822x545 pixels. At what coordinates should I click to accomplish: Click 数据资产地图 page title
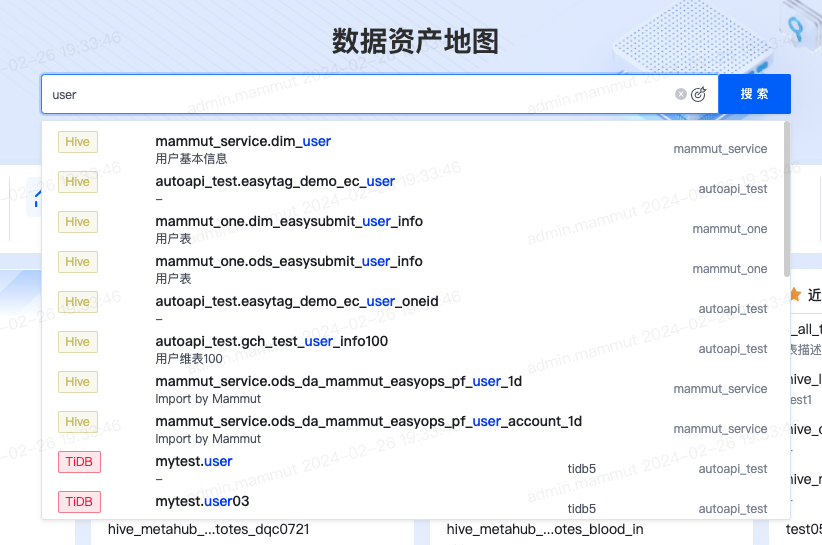pyautogui.click(x=415, y=41)
